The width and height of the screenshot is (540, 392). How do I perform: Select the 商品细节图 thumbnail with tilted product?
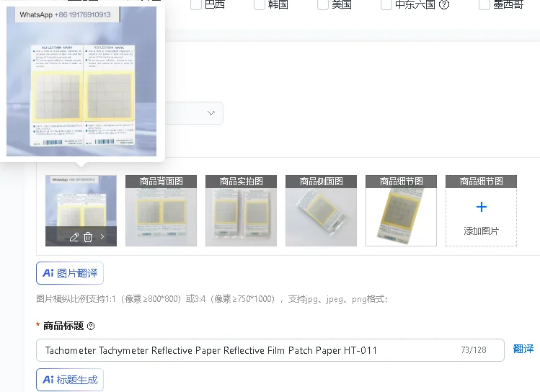(401, 210)
